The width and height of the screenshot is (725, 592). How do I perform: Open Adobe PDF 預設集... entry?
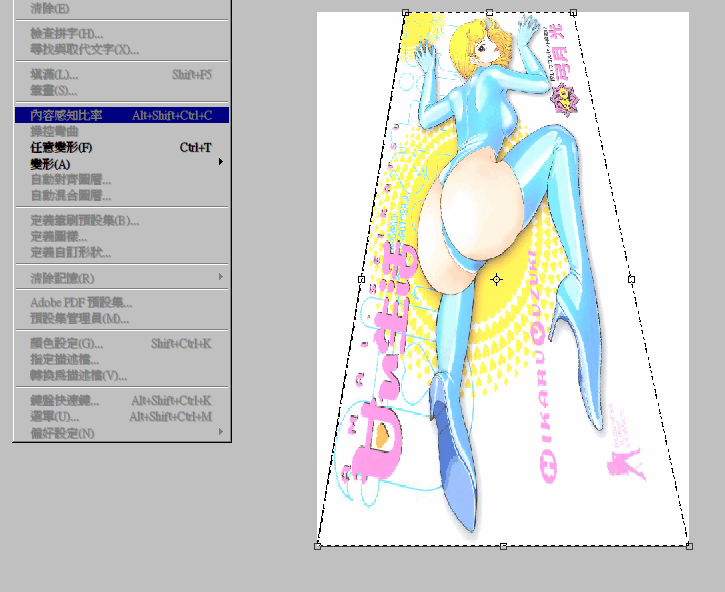click(122, 303)
